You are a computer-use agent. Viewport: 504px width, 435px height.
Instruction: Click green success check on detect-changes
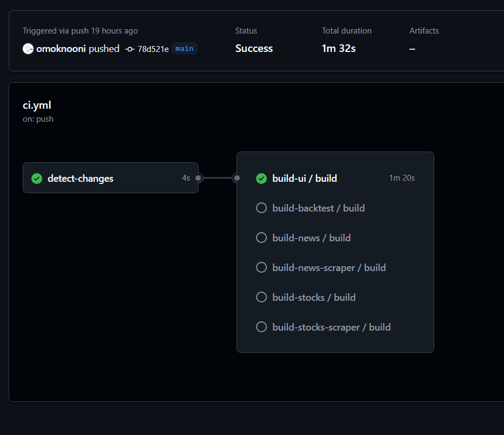(x=37, y=179)
